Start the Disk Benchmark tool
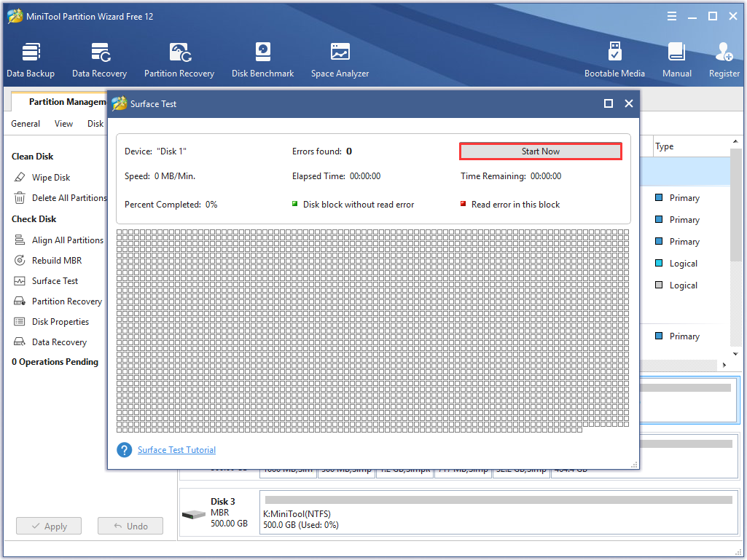The height and width of the screenshot is (560, 747). 262,60
